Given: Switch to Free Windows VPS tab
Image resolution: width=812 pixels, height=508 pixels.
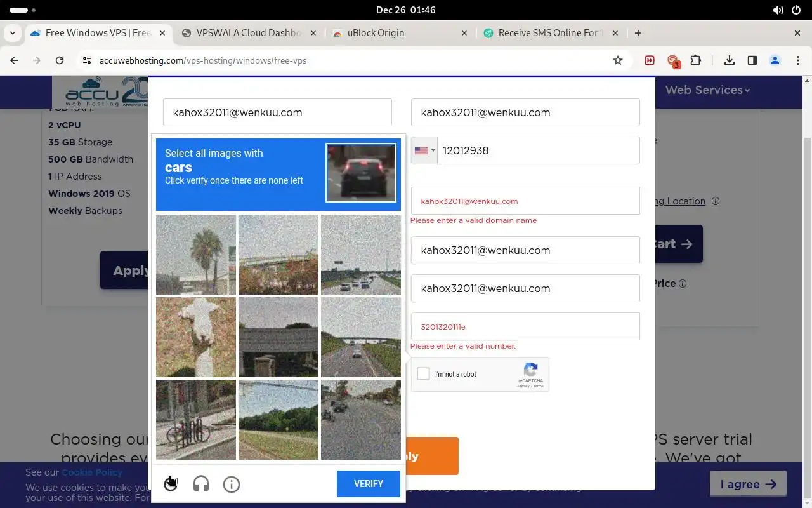Looking at the screenshot, I should click(98, 33).
